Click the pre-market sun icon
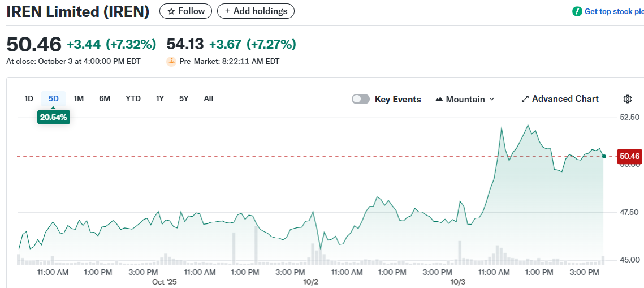Image resolution: width=644 pixels, height=288 pixels. point(171,61)
